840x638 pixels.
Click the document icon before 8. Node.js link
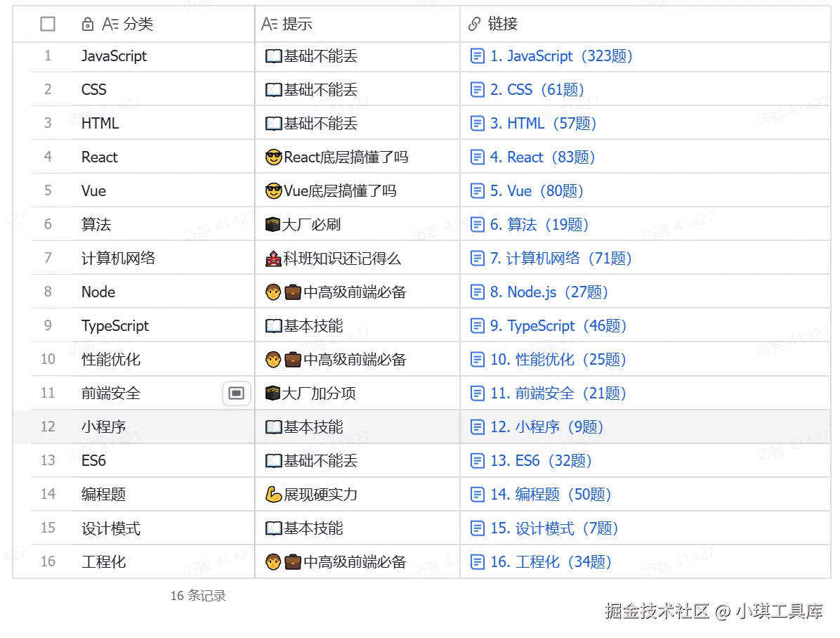(477, 292)
